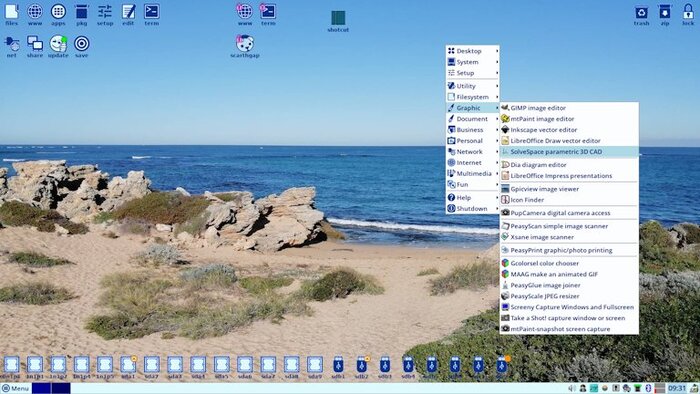
Task: Expand the Desktop submenu
Action: 473,51
